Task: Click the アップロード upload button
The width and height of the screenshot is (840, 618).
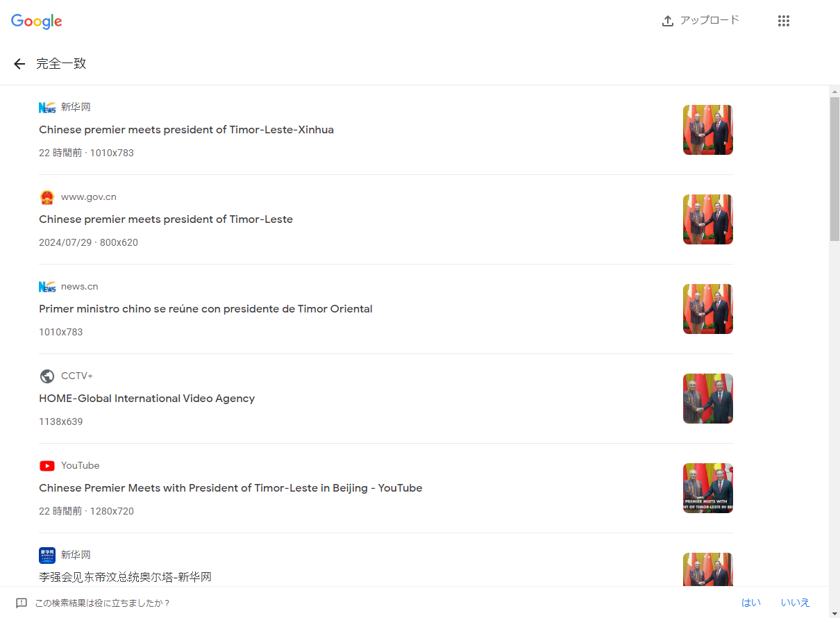Action: coord(700,21)
